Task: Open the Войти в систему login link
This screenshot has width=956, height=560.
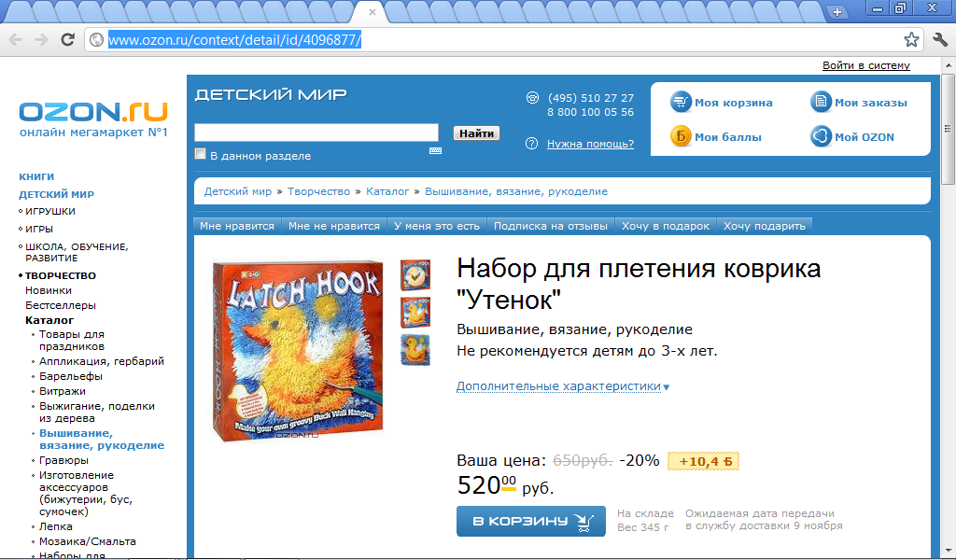Action: click(865, 65)
